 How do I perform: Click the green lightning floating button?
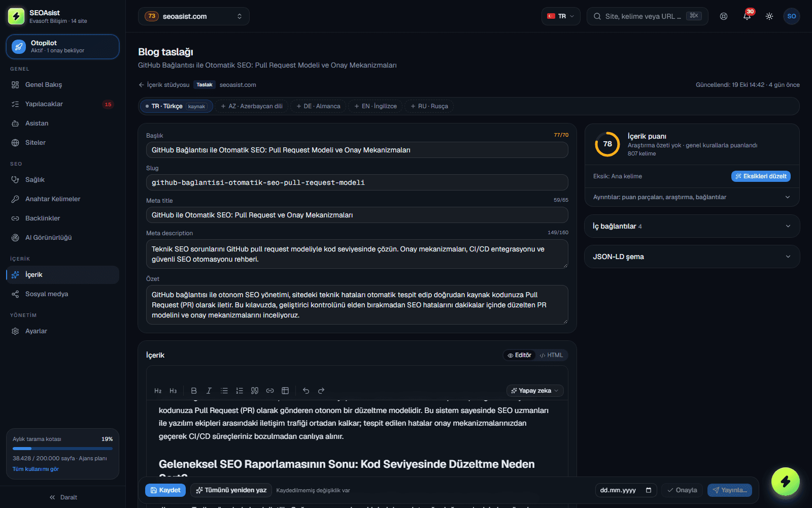pos(785,482)
